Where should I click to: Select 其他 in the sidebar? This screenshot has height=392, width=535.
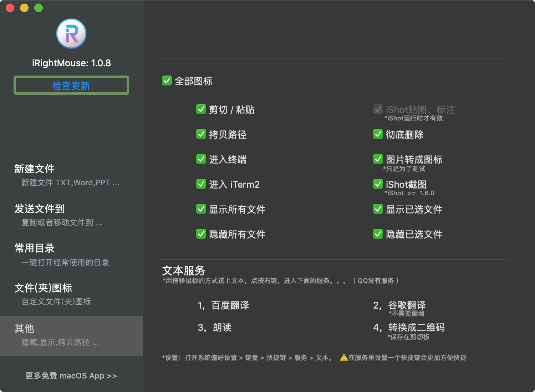click(71, 335)
